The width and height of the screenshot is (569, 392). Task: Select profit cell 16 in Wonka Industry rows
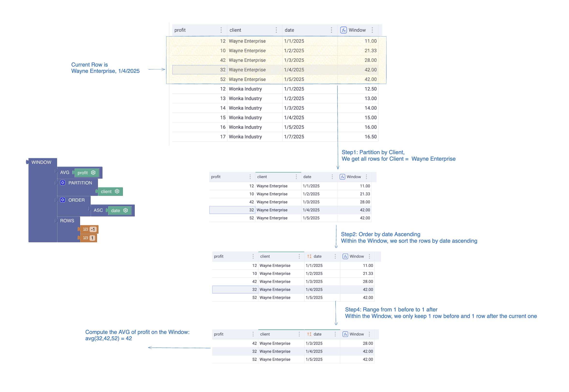tap(200, 127)
